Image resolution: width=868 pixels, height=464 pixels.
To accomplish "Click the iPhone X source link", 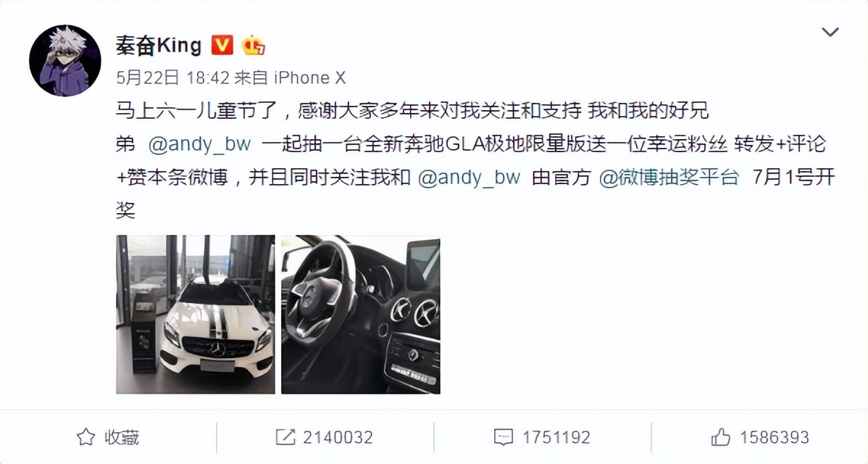I will tap(310, 78).
